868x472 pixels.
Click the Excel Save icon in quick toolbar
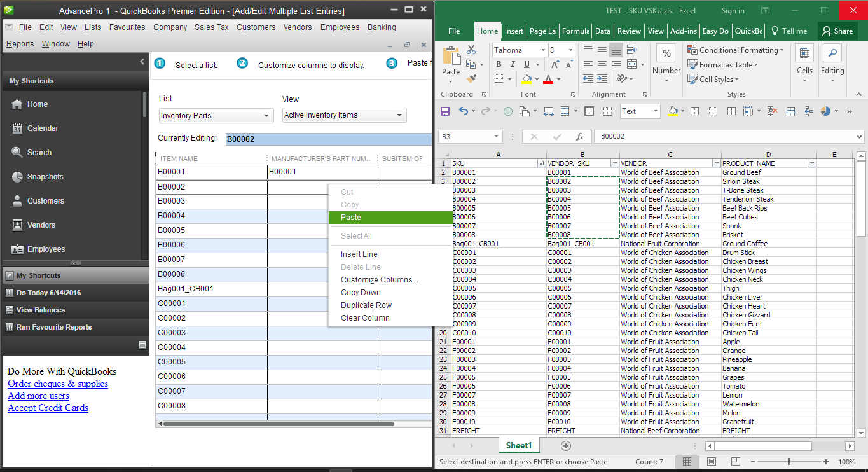pos(445,111)
